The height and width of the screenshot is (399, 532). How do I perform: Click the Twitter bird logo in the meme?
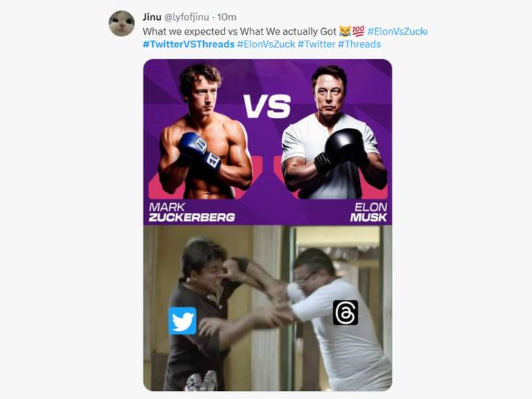pos(182,321)
